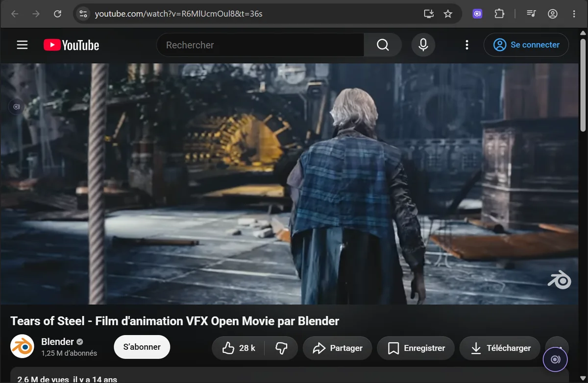This screenshot has width=588, height=383.
Task: Install app icon in address bar
Action: coord(429,14)
